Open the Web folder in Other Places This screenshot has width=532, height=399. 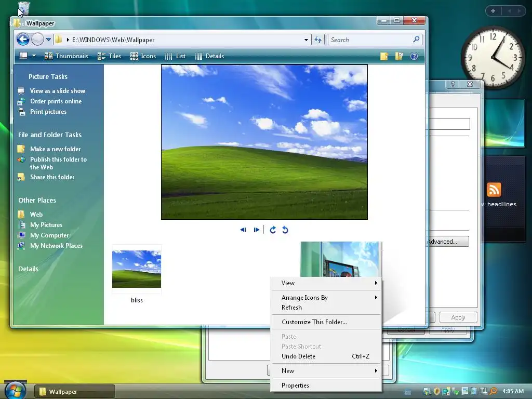coord(36,215)
